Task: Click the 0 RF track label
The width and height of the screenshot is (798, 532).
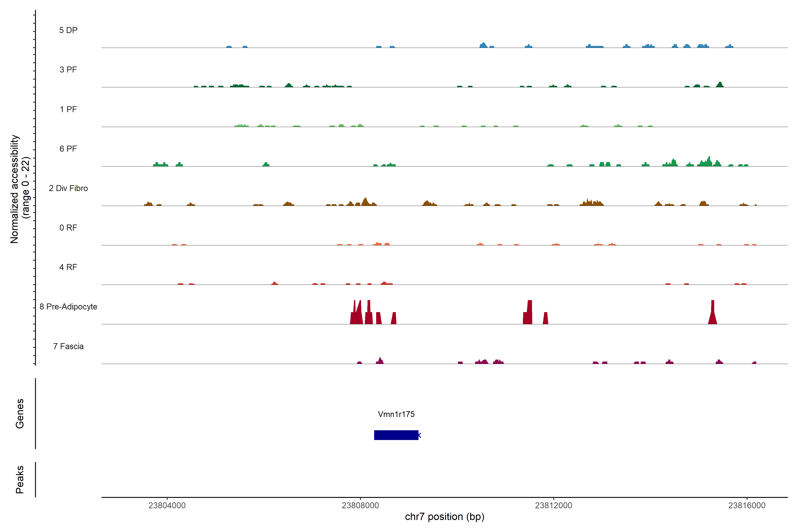Action: pos(68,228)
